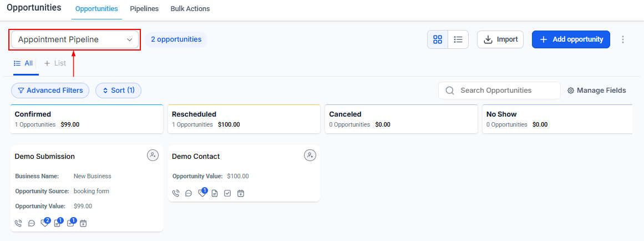Open Manage Fields settings
The image size is (644, 241).
597,91
